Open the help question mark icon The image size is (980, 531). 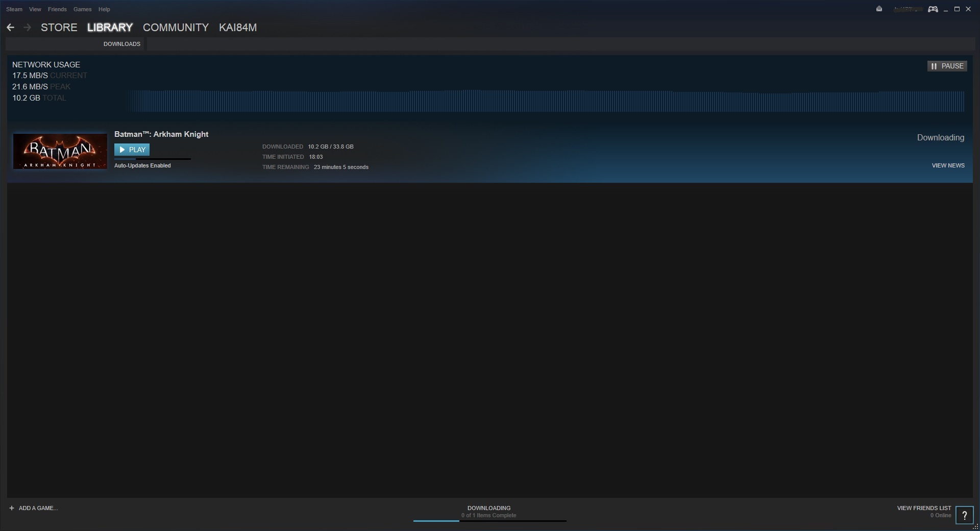click(964, 515)
